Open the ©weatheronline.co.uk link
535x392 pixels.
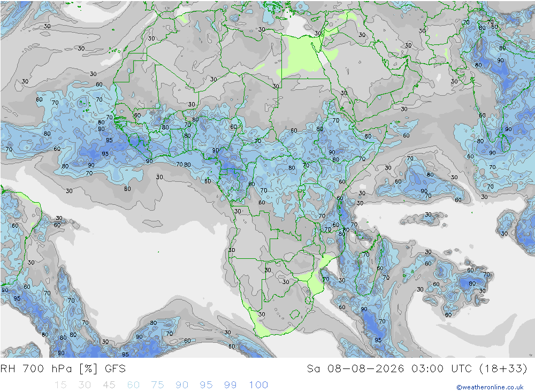point(490,387)
